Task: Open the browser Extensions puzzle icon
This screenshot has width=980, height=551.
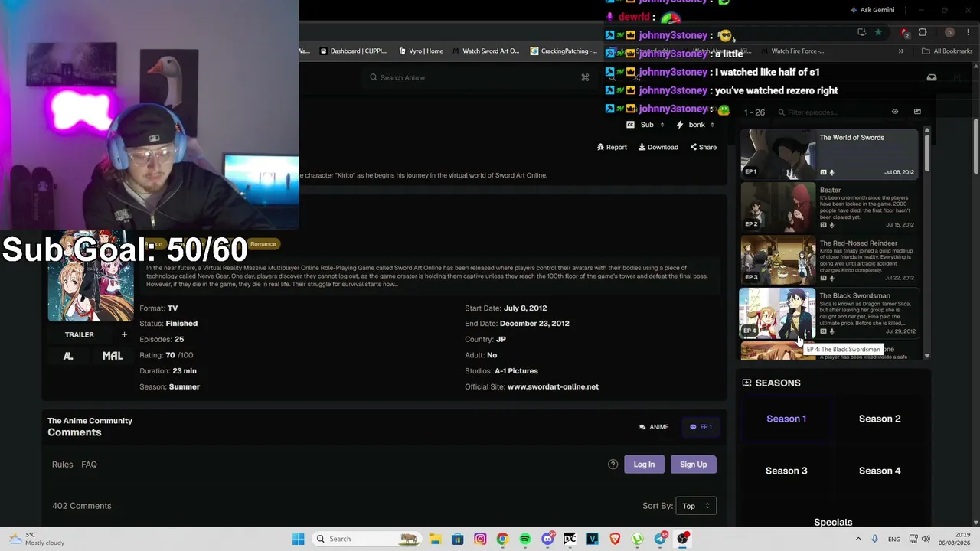Action: pos(922,32)
